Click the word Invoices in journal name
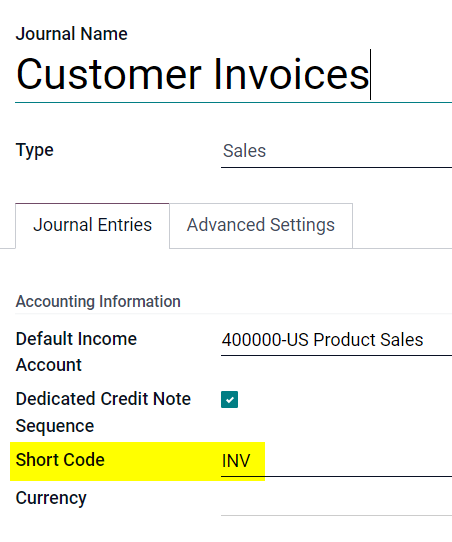452x542 pixels. point(292,74)
